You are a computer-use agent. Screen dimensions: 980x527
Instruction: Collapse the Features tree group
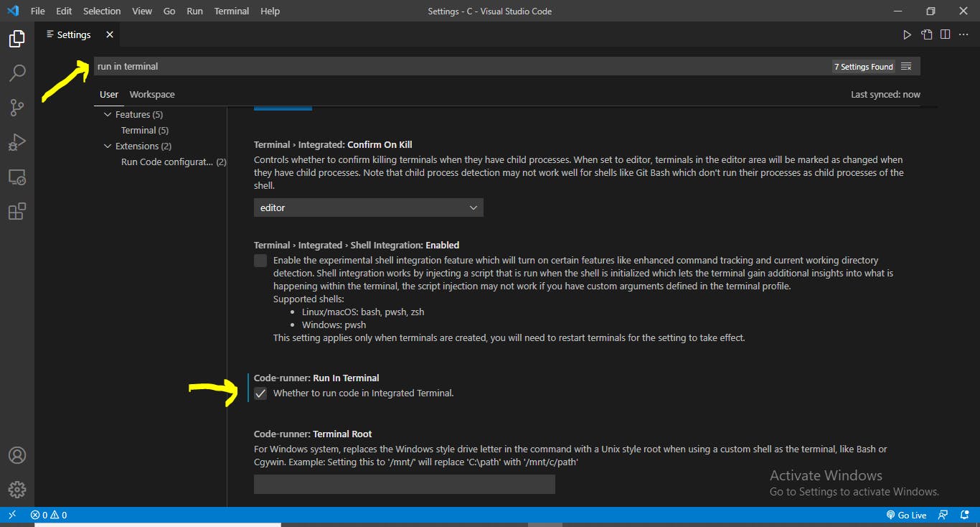pos(108,115)
